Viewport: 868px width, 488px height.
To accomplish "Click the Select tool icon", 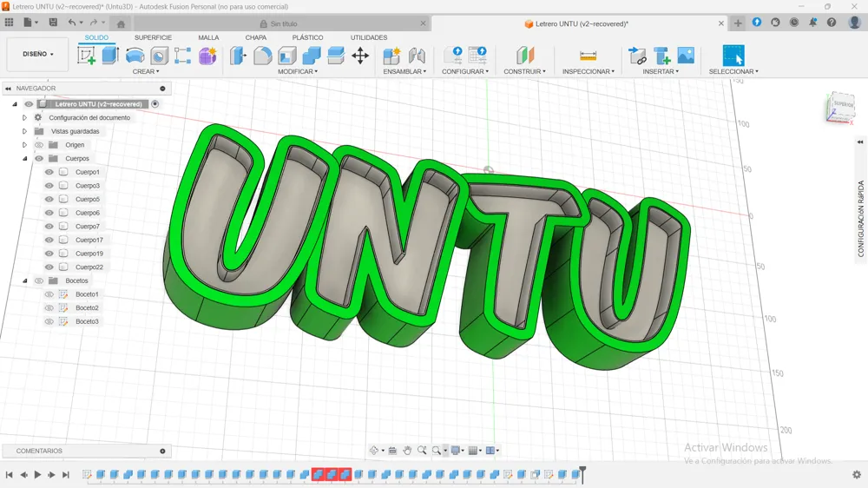I will tap(733, 56).
